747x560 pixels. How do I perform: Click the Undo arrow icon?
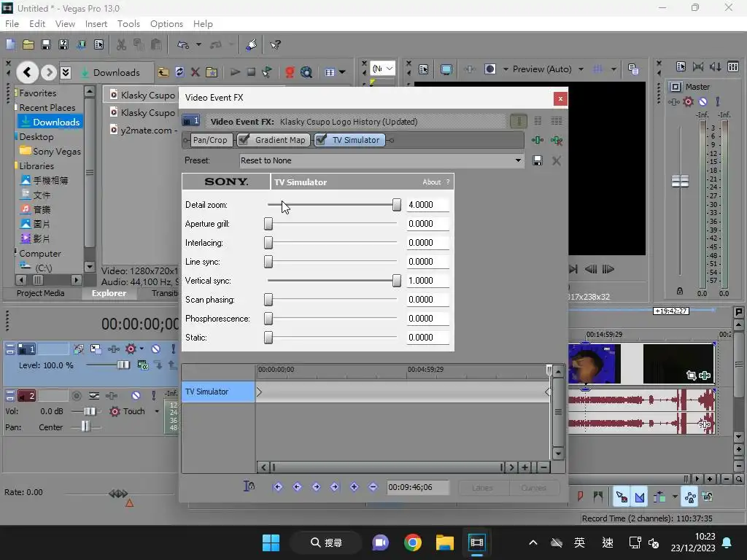182,44
